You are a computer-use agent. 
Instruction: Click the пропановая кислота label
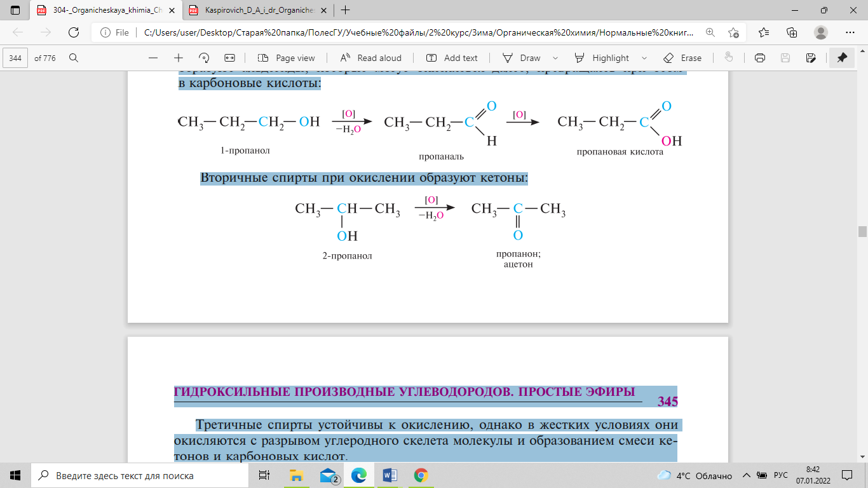[620, 152]
